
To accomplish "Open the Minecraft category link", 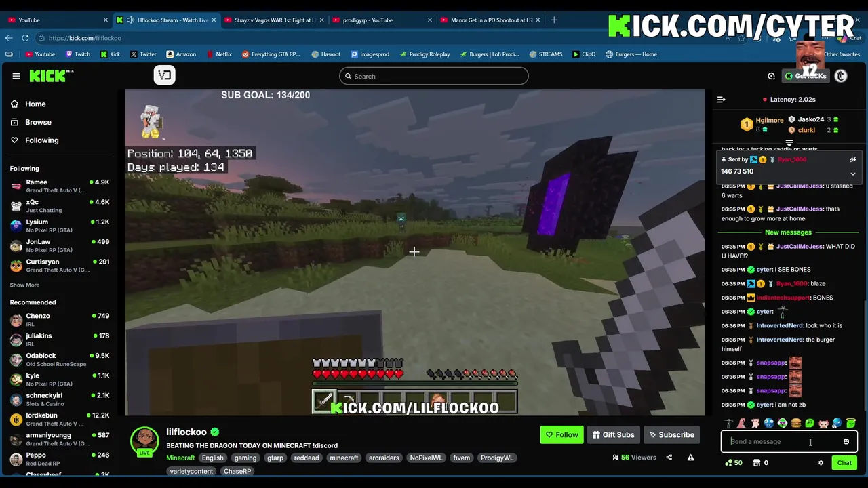I will [180, 457].
